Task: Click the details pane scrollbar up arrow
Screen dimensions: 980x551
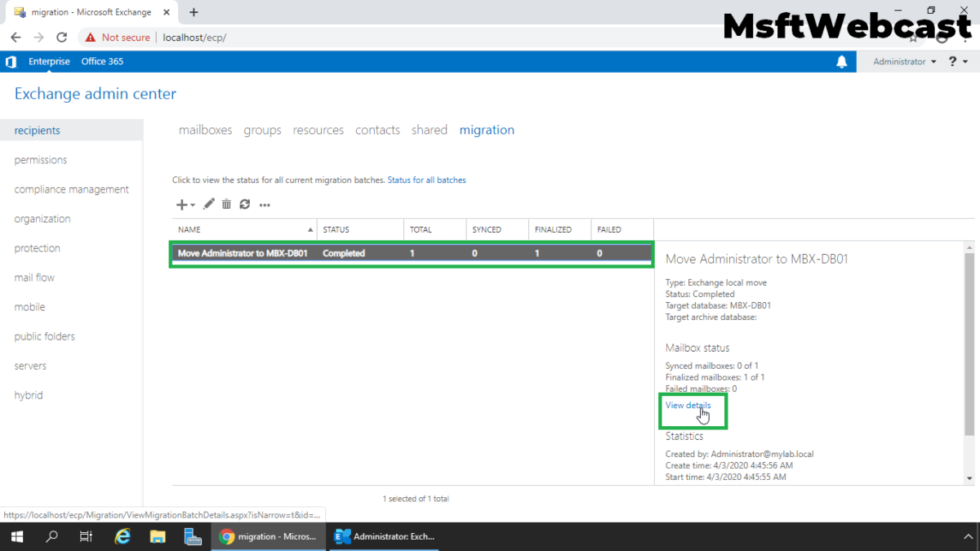Action: tap(969, 247)
